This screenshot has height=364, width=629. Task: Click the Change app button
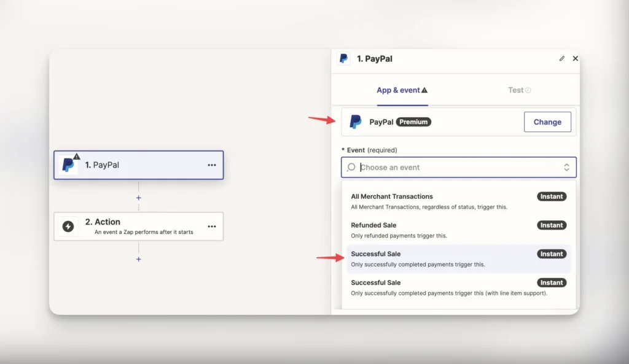(547, 122)
